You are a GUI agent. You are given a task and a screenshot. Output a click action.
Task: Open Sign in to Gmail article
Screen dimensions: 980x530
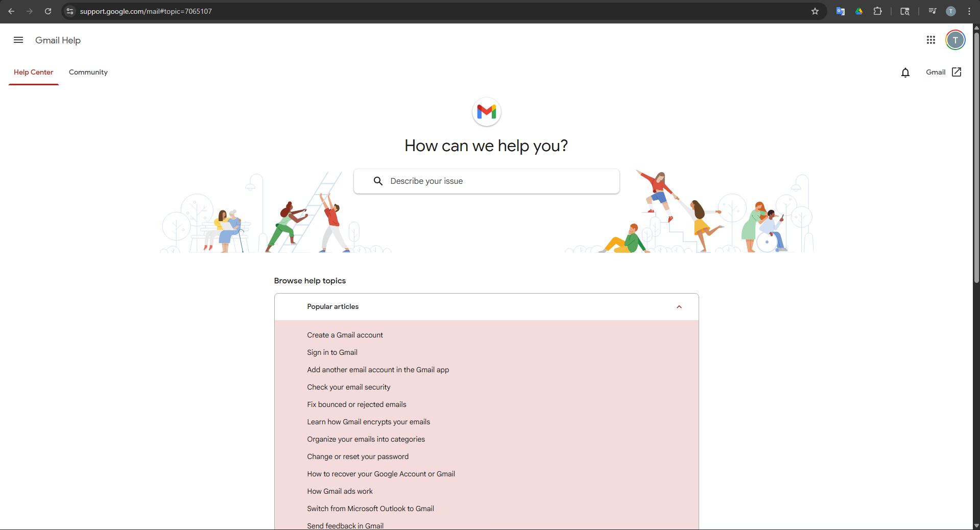(332, 352)
